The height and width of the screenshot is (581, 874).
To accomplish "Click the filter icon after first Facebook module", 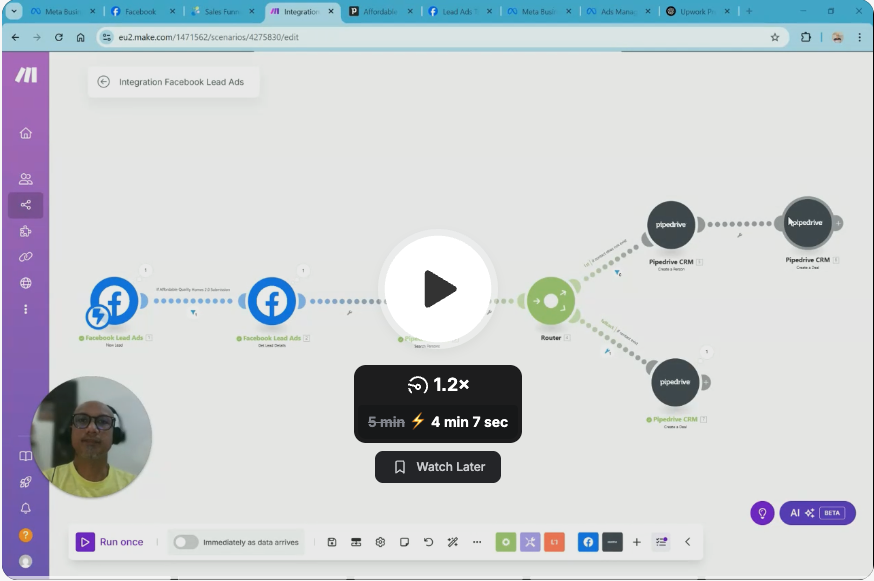I will (x=193, y=313).
